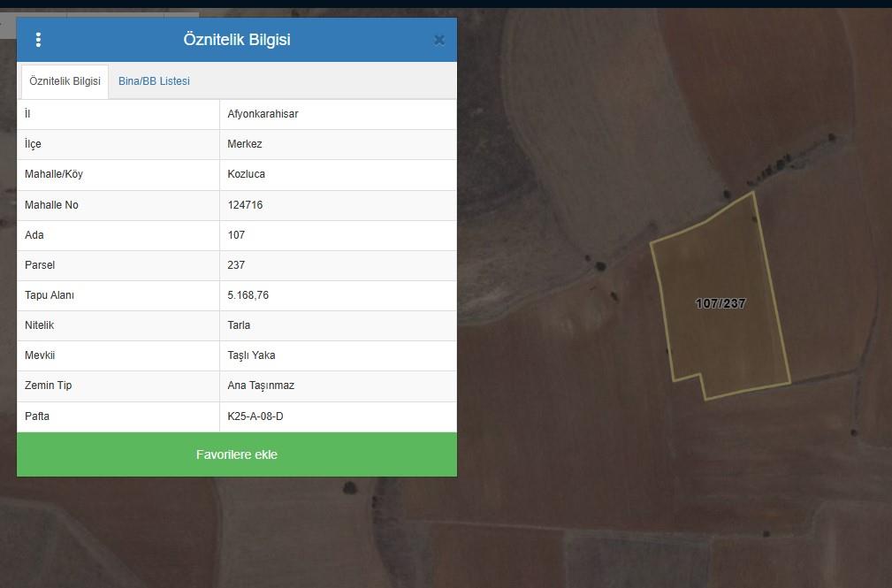The image size is (892, 588).
Task: Click the Parsel value 237 in the table
Action: (236, 265)
